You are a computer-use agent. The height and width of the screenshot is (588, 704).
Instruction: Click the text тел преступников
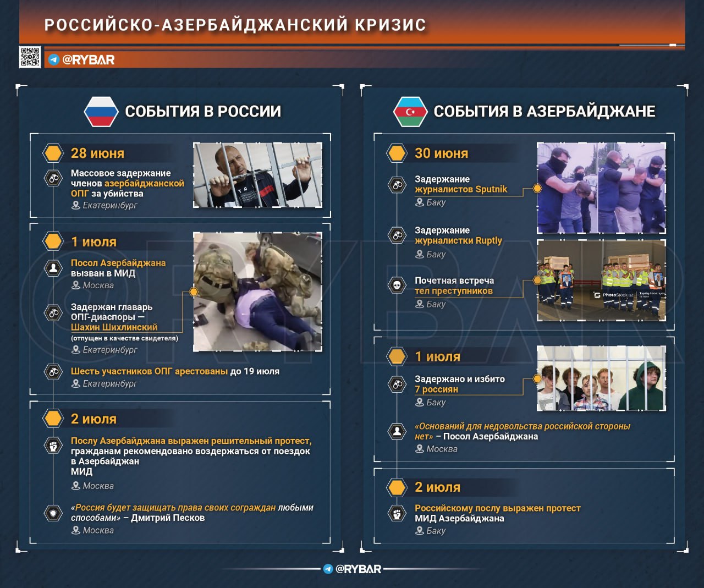454,291
